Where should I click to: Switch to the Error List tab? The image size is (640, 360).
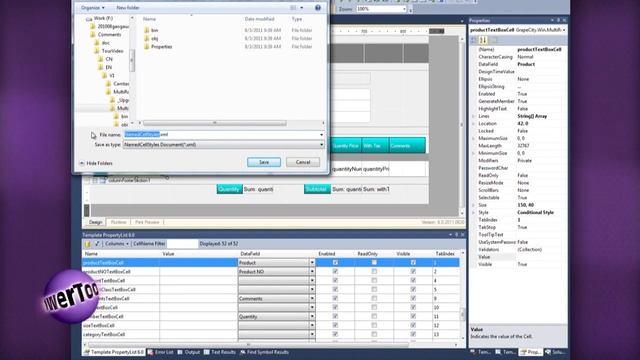click(x=160, y=352)
